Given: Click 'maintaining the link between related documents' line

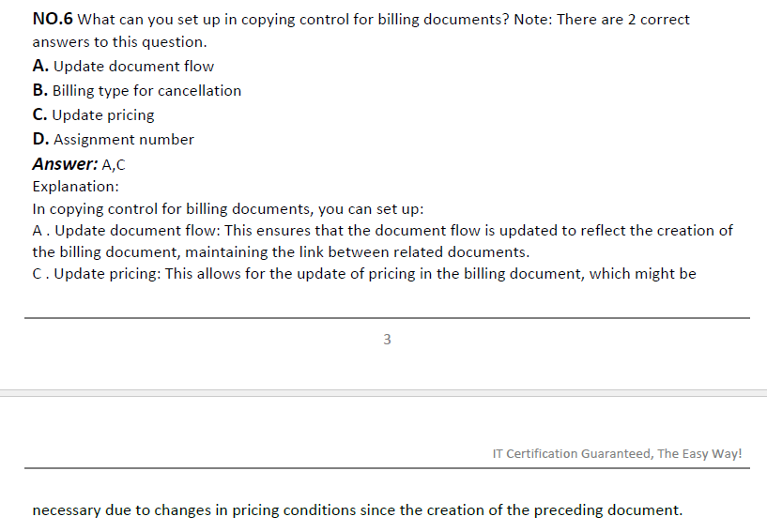Looking at the screenshot, I should coord(281,251).
